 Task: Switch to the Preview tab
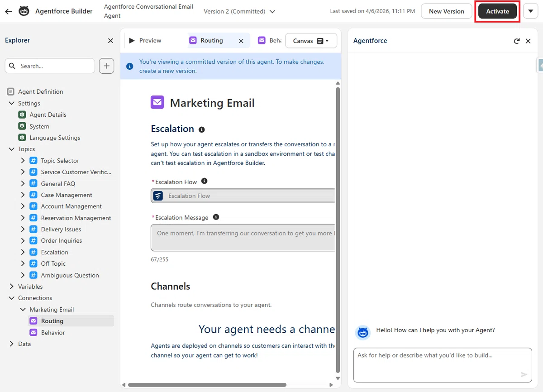coord(150,41)
